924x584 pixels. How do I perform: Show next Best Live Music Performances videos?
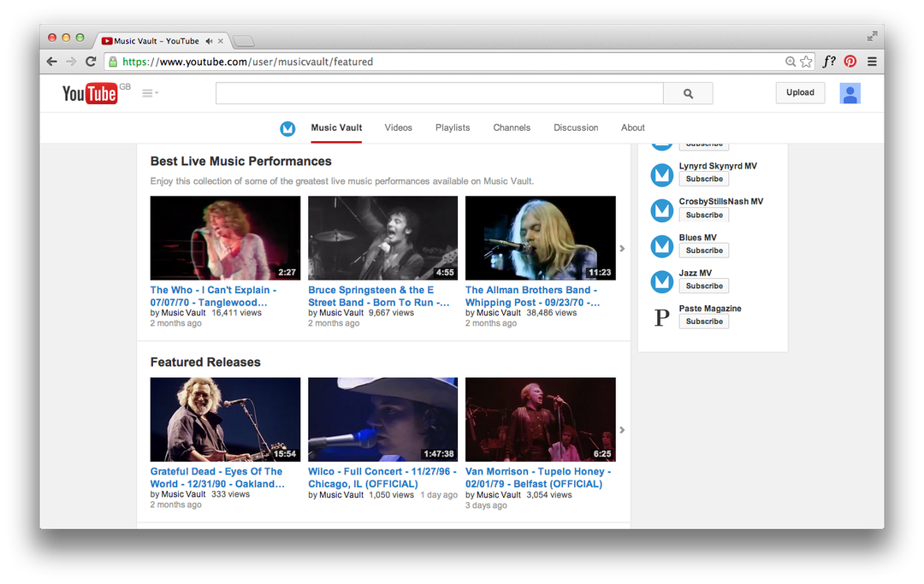(622, 249)
